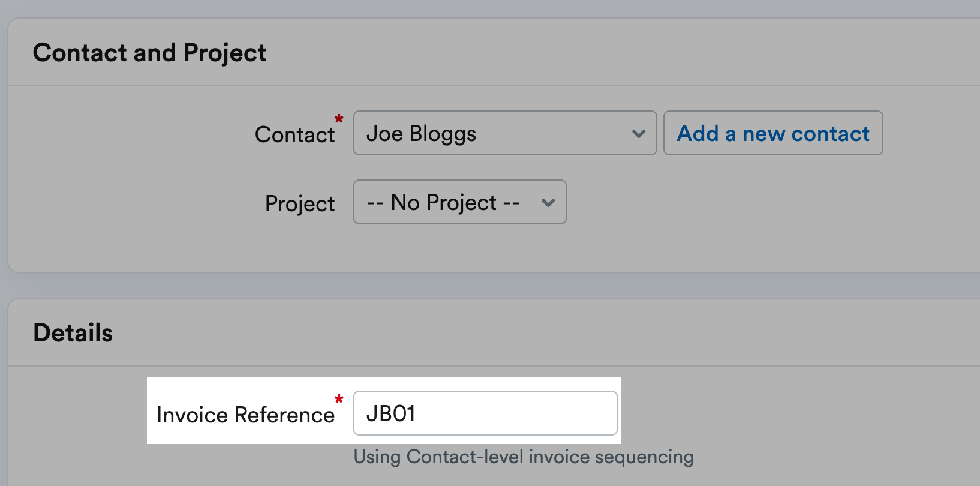This screenshot has width=980, height=486.
Task: Open the Contact selector showing Joe Bloggs
Action: 504,133
